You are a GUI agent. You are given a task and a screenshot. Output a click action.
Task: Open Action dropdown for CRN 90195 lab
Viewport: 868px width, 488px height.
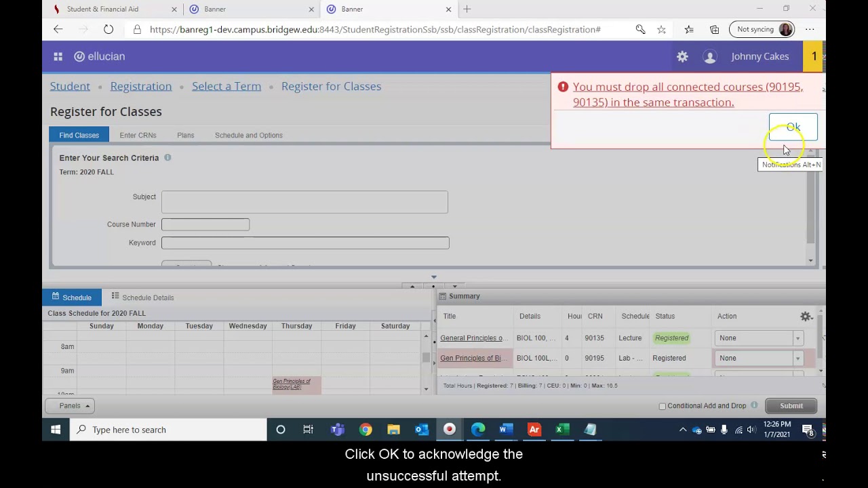click(759, 358)
